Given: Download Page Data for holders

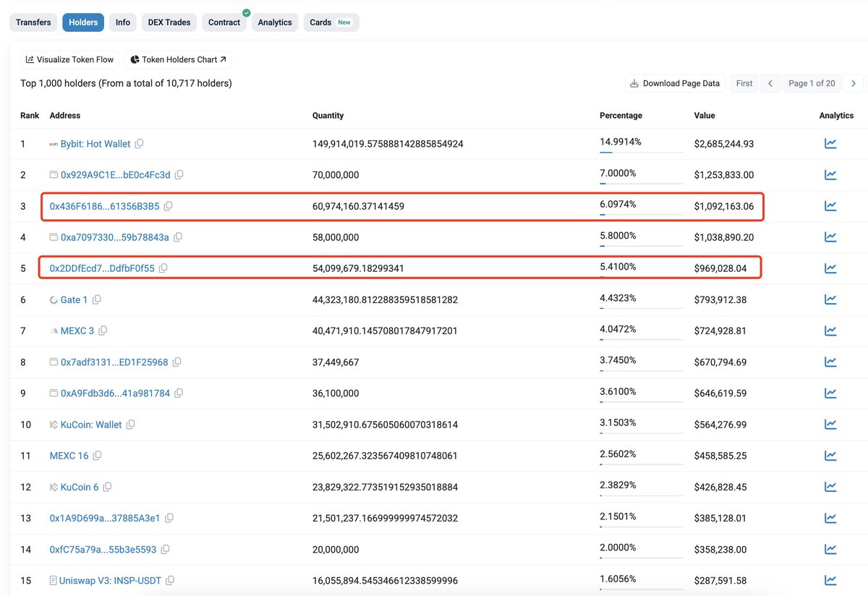Looking at the screenshot, I should click(675, 83).
